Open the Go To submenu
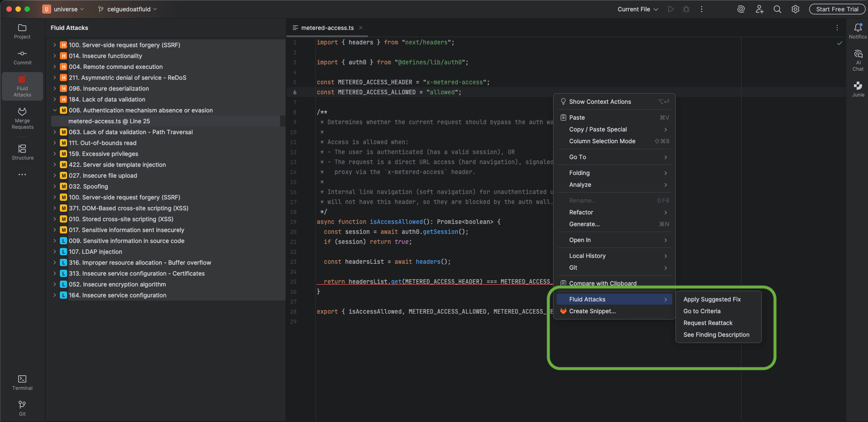The image size is (868, 422). coord(614,157)
